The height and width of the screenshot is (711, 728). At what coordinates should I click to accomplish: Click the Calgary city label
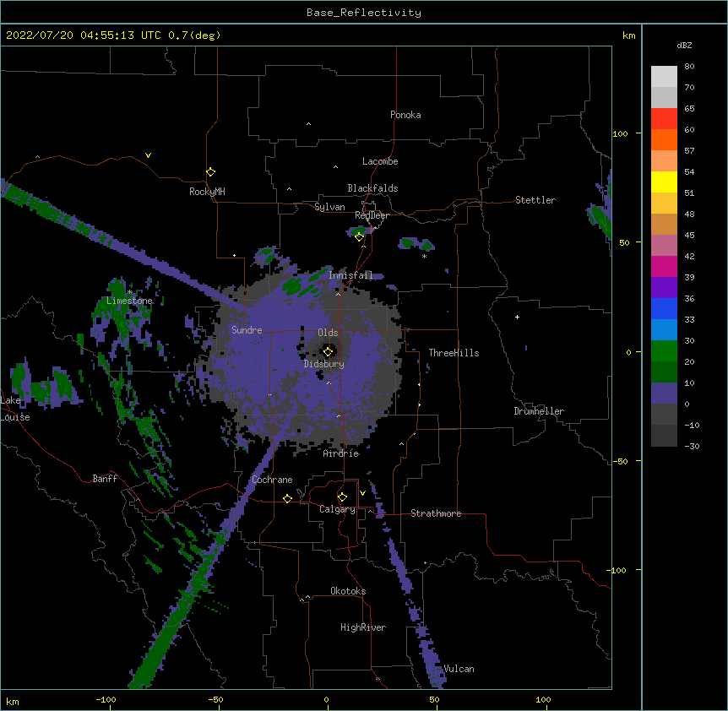[337, 509]
